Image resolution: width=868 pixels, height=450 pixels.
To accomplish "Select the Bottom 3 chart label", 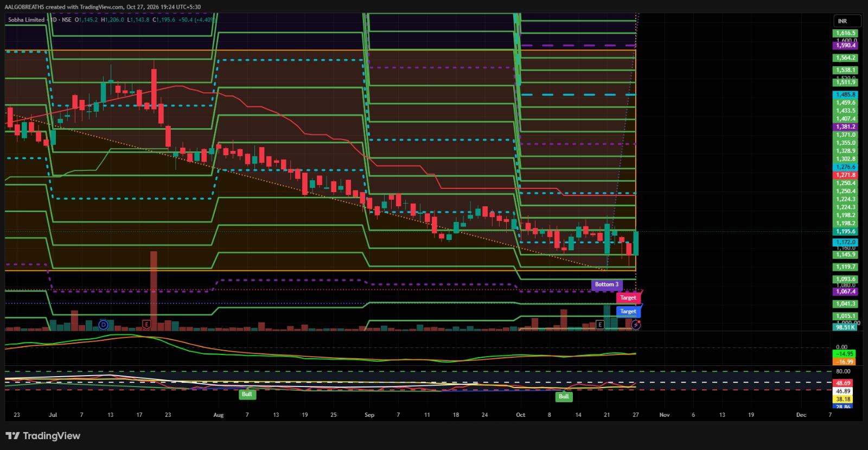I will (607, 284).
